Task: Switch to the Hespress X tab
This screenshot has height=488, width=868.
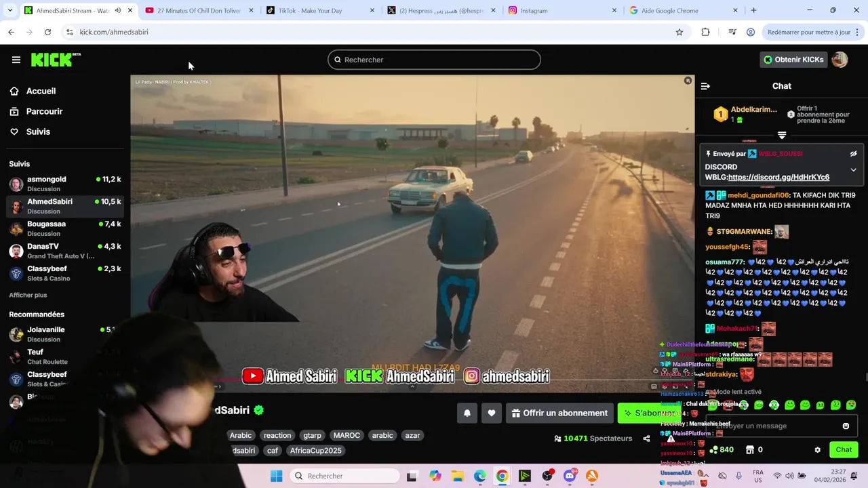Action: [441, 10]
